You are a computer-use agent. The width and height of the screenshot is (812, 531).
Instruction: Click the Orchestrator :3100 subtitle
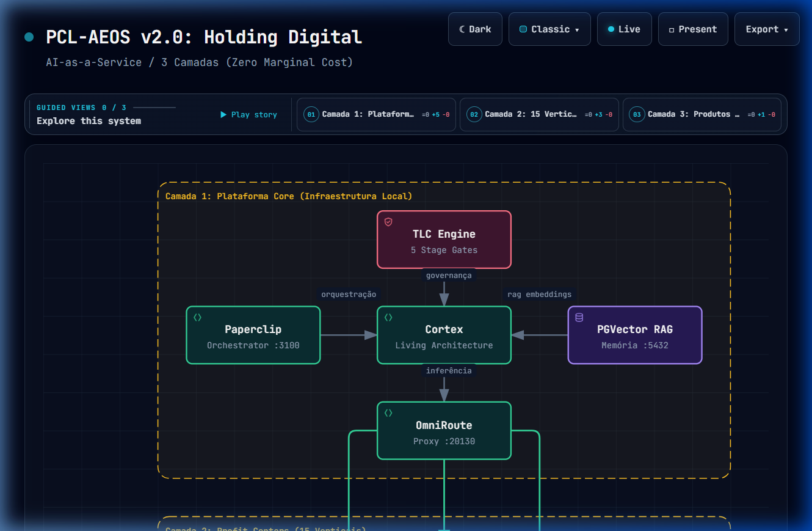[253, 345]
